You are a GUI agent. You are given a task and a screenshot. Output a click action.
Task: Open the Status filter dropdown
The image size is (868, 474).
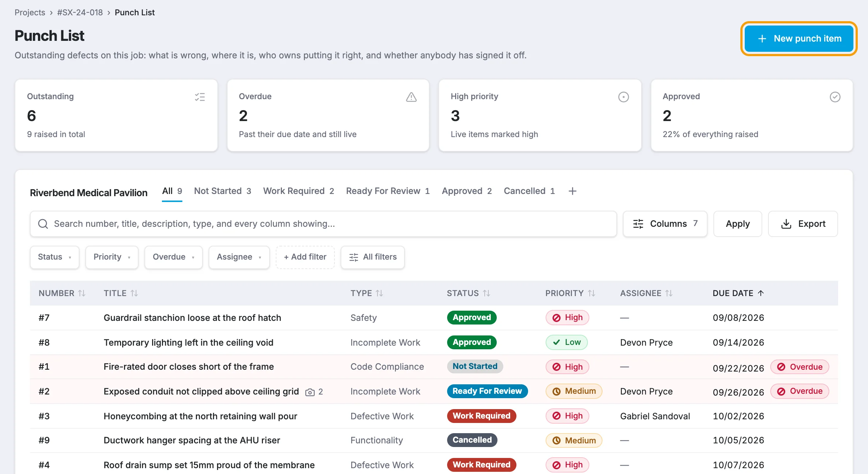coord(55,257)
